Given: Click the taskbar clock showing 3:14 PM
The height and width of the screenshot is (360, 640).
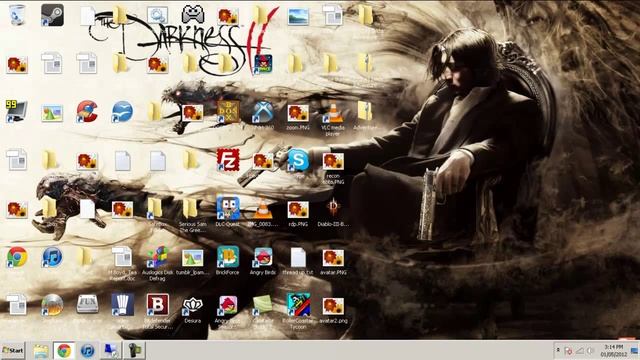Looking at the screenshot, I should click(613, 350).
